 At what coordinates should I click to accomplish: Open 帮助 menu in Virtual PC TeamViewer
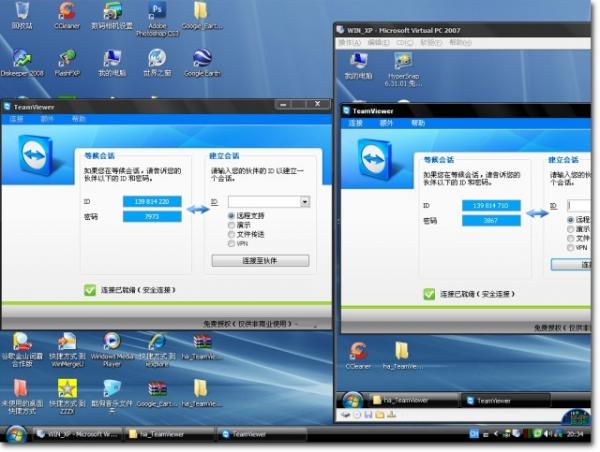point(418,123)
